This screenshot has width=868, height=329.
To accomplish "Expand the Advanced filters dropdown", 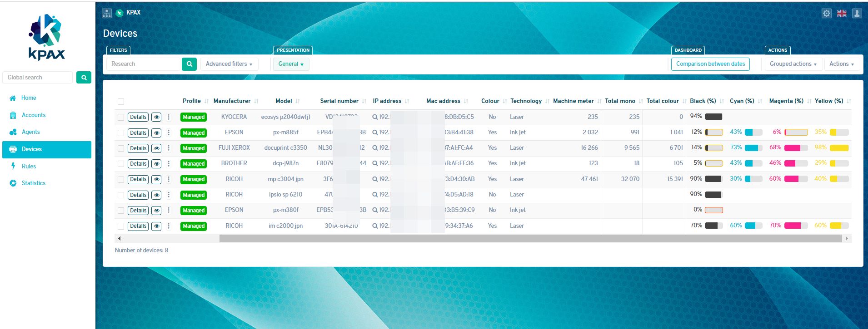I will [x=229, y=64].
